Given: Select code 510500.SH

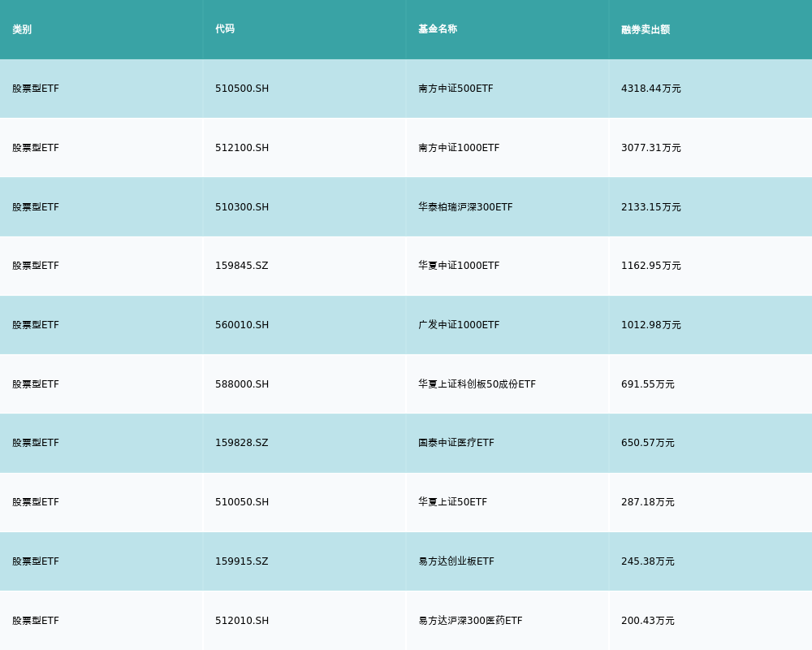Looking at the screenshot, I should click(242, 89).
